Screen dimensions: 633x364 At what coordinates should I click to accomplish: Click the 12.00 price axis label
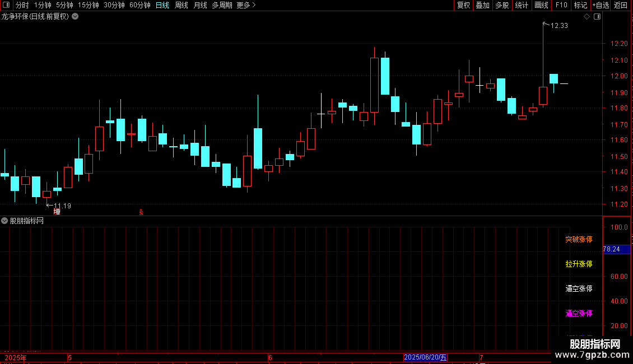[619, 76]
